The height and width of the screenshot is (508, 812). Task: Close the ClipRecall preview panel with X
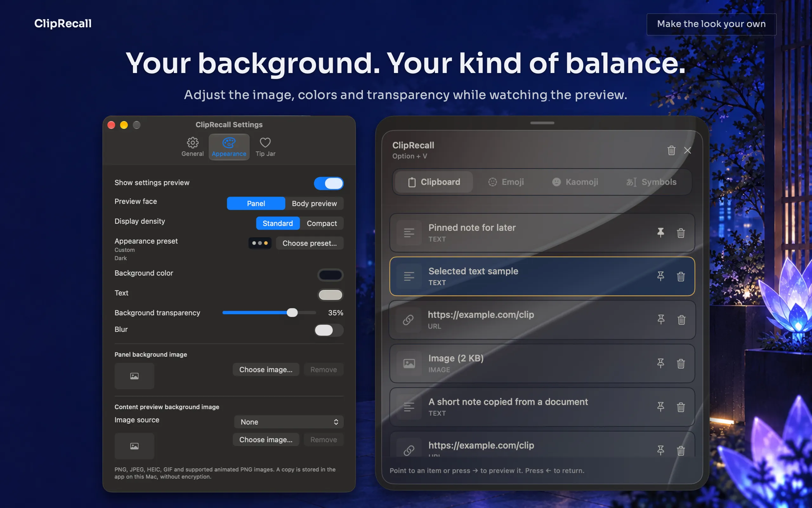pyautogui.click(x=688, y=150)
